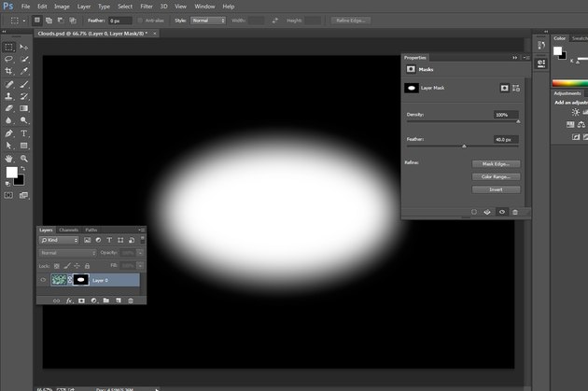Select the Path Selection tool
The height and width of the screenshot is (391, 588).
[9, 146]
